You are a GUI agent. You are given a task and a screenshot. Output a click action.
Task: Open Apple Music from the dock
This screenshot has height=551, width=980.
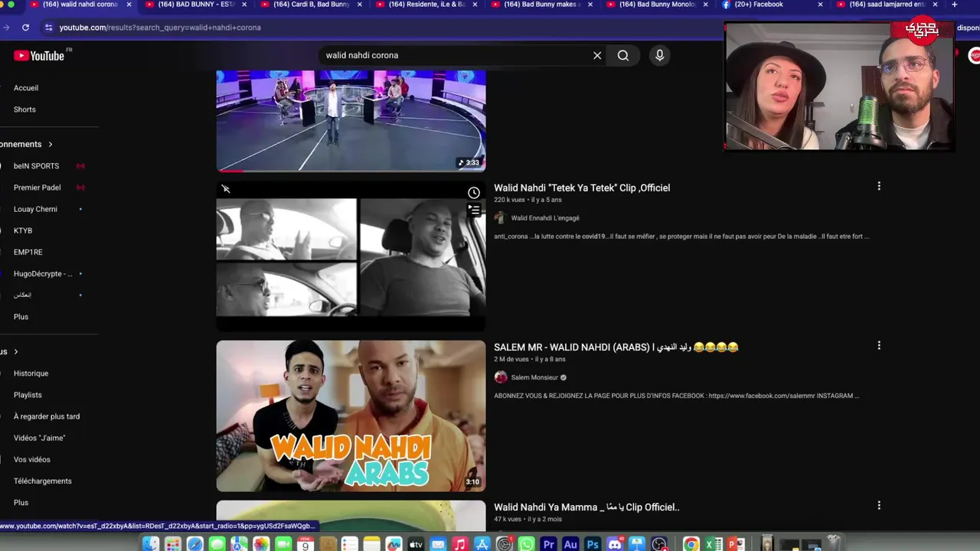(x=459, y=544)
